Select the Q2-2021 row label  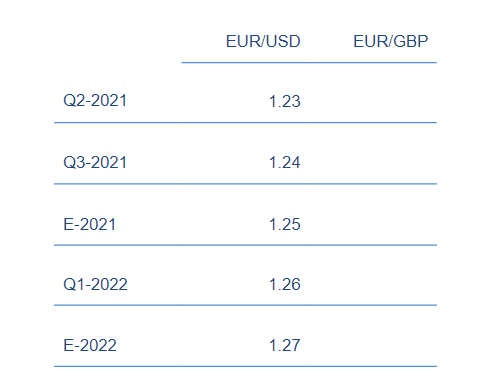95,101
